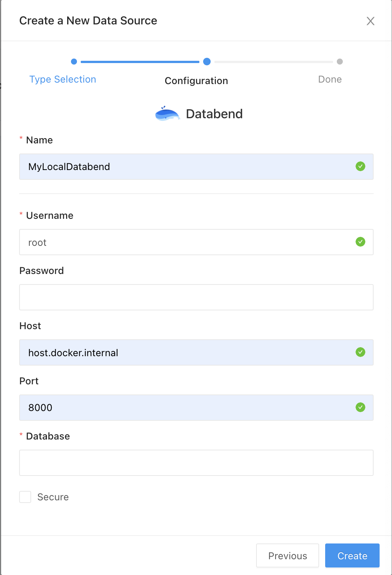The width and height of the screenshot is (392, 575).
Task: Click the empty Database input field
Action: tap(196, 463)
